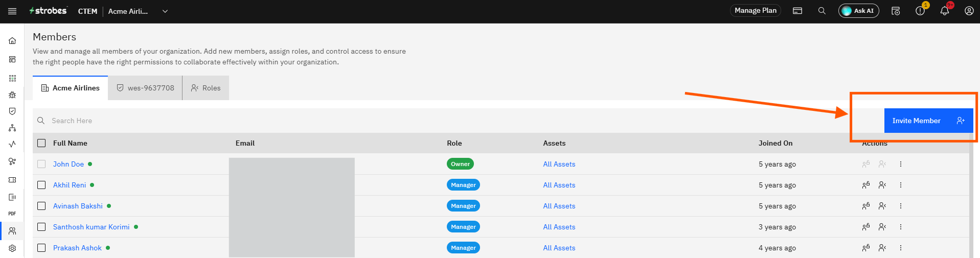Click the Invite Member button
Image resolution: width=980 pixels, height=258 pixels.
(x=928, y=121)
